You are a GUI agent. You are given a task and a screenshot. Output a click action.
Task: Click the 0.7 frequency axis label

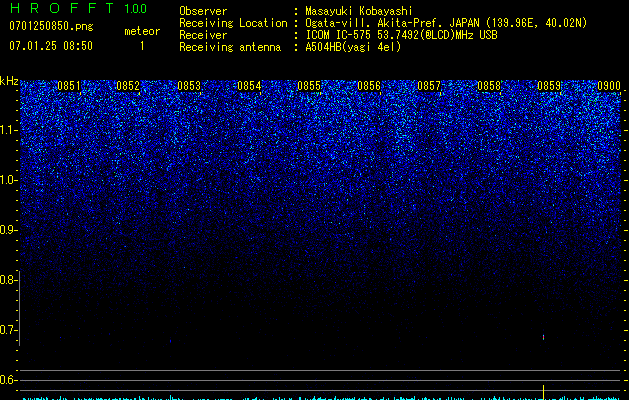(x=8, y=330)
